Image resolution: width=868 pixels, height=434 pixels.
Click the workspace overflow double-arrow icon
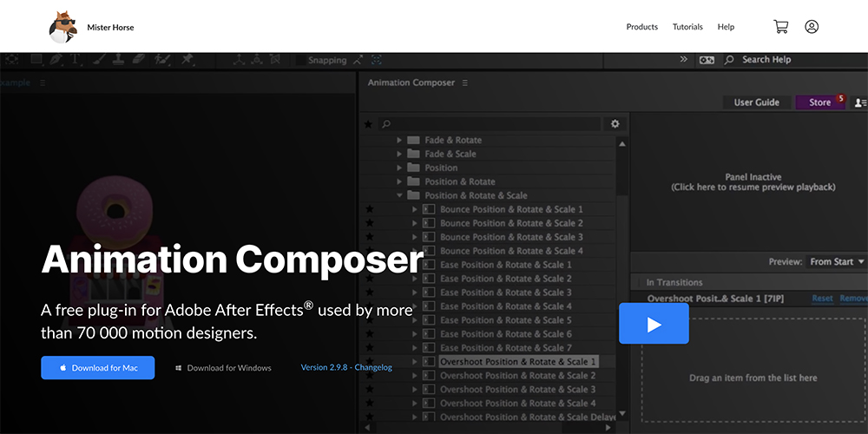click(684, 59)
